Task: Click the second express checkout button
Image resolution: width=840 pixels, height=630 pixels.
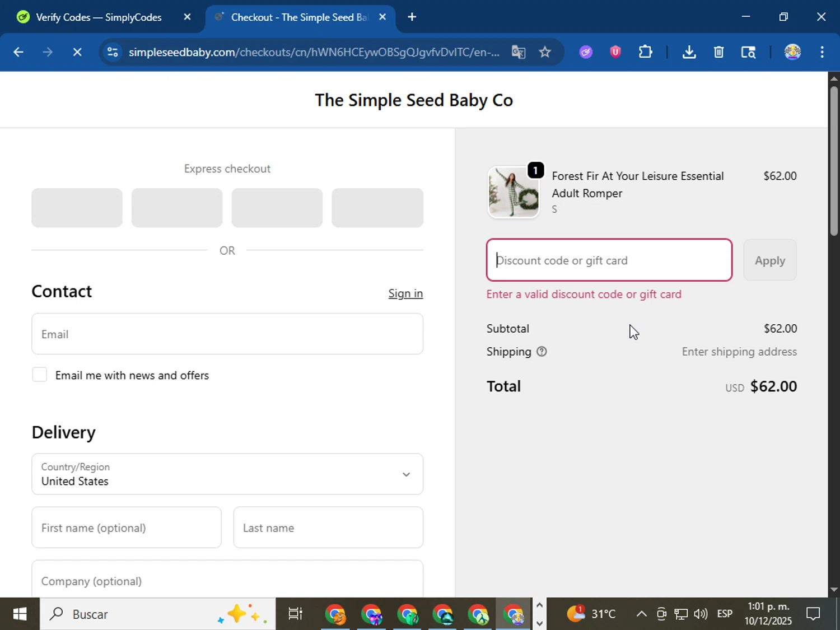Action: pos(177,208)
